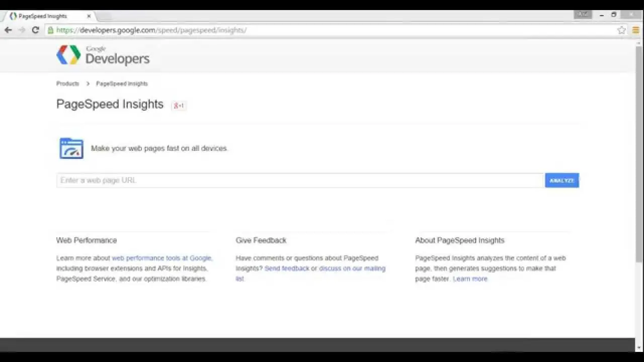
Task: Open discuss on our mailing list link
Action: tap(310, 274)
